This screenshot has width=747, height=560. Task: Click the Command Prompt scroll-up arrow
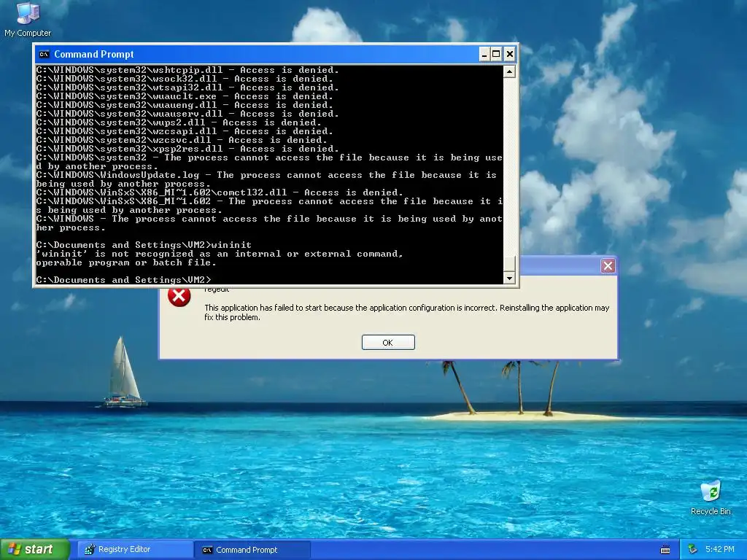509,72
